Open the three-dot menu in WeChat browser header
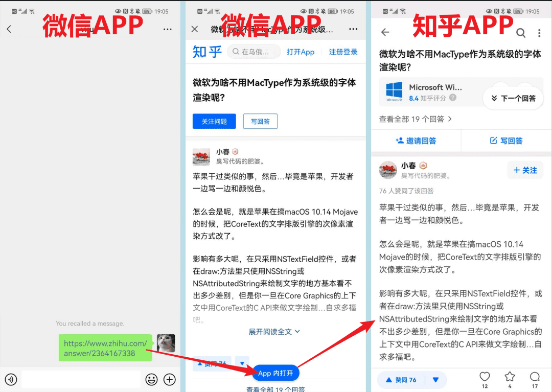The image size is (552, 392). 353,29
